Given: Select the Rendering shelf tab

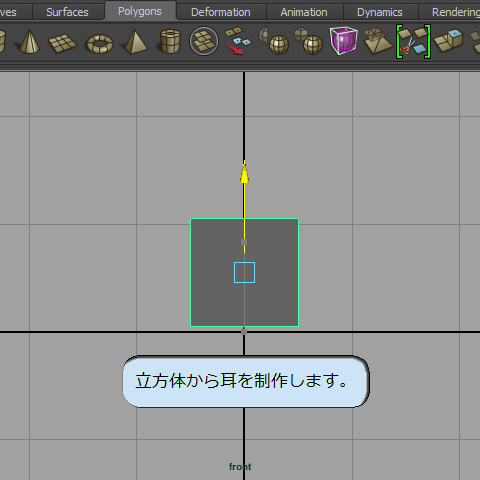Looking at the screenshot, I should pos(456,12).
